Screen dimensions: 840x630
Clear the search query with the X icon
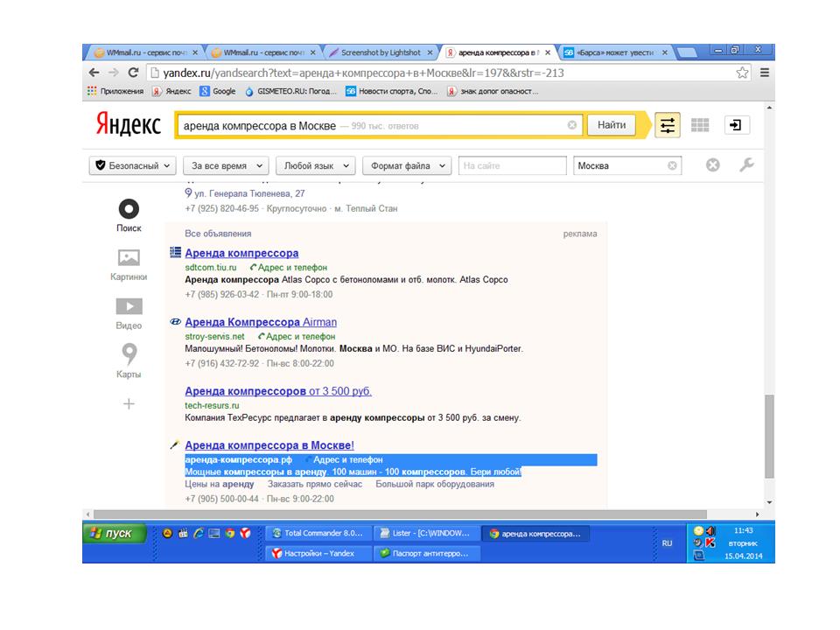(572, 125)
